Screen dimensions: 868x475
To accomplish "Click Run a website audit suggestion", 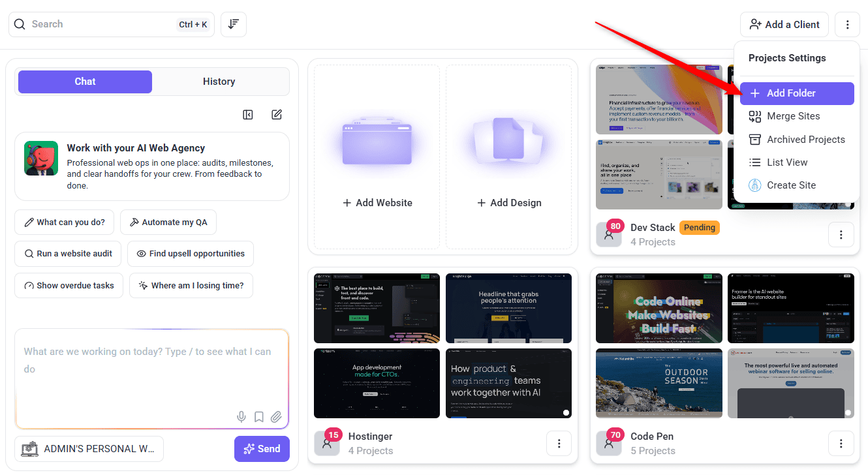I will pos(68,254).
